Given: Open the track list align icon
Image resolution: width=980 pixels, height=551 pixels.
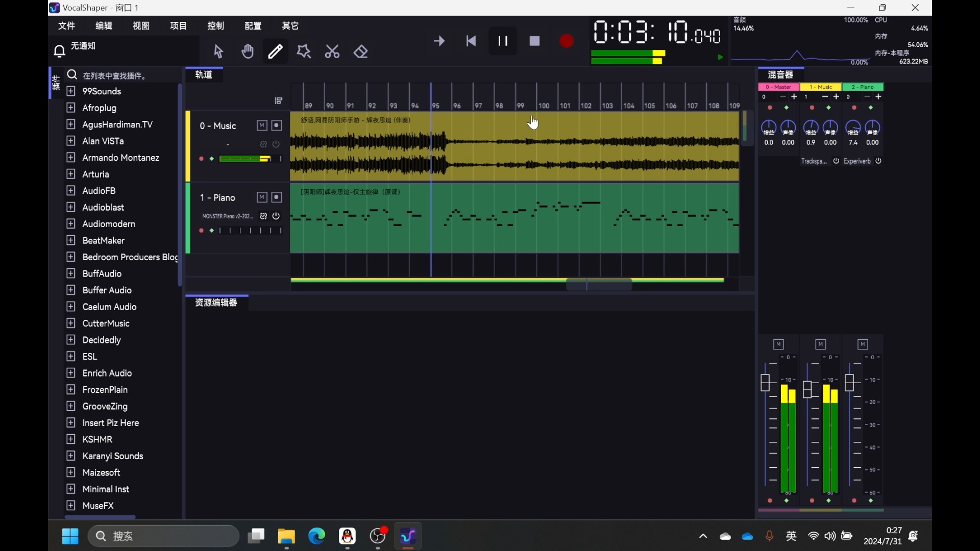Looking at the screenshot, I should click(279, 101).
